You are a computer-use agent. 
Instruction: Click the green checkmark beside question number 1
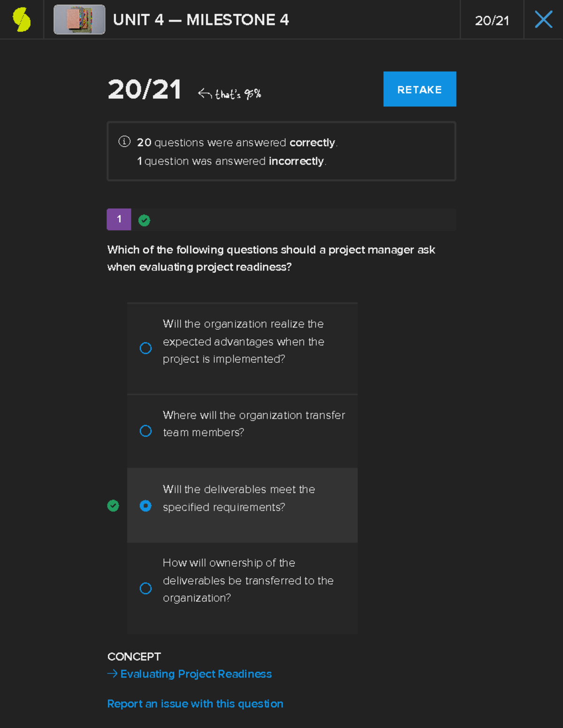point(144,219)
